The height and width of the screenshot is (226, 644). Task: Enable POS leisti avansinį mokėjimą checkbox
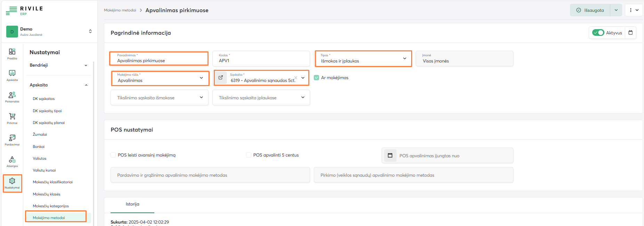[113, 155]
